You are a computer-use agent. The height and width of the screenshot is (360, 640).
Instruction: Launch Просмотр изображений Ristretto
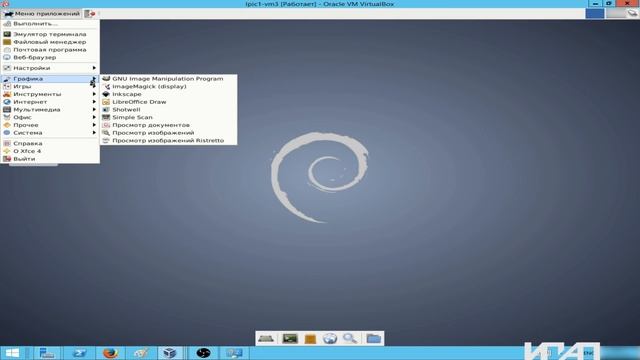tap(168, 140)
